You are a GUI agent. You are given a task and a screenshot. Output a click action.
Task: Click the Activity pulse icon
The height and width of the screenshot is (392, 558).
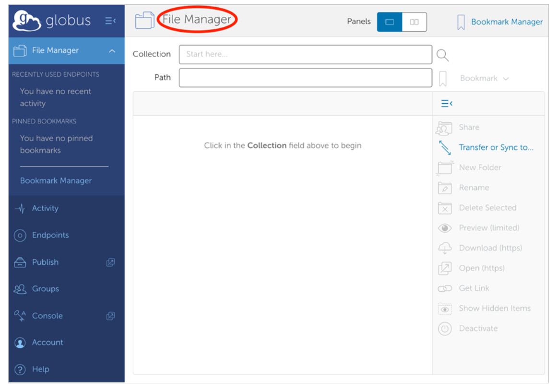pyautogui.click(x=20, y=208)
